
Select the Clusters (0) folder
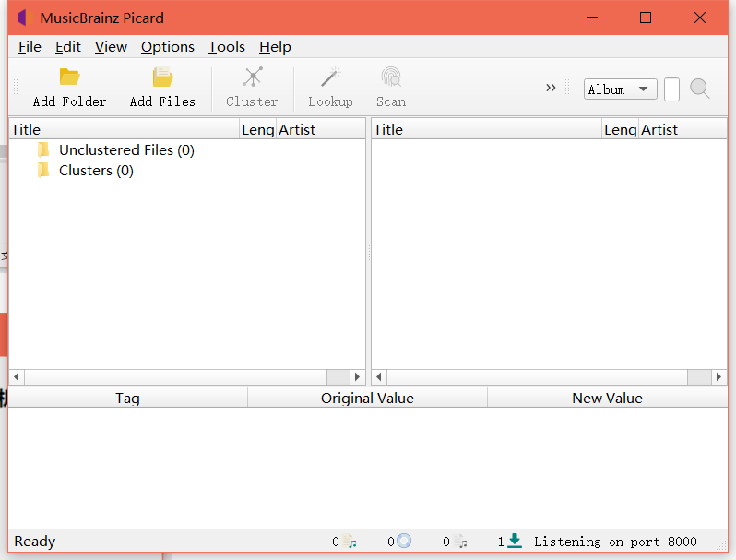point(96,171)
